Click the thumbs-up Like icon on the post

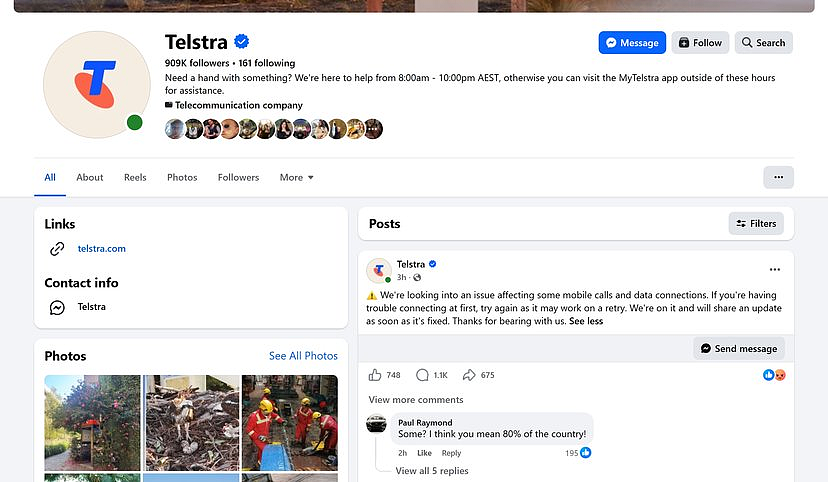[x=375, y=375]
